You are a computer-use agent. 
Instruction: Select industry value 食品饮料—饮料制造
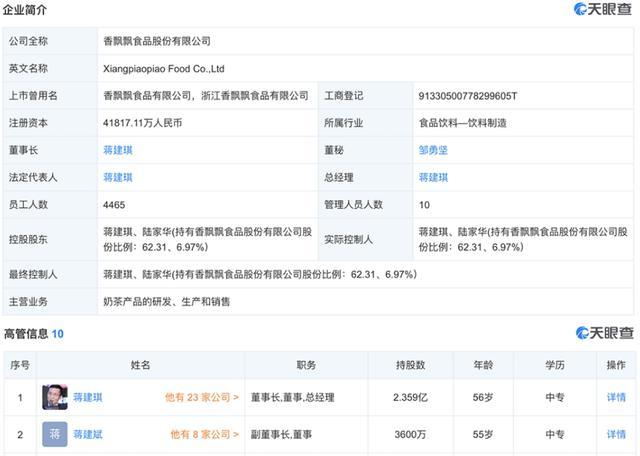pyautogui.click(x=462, y=123)
